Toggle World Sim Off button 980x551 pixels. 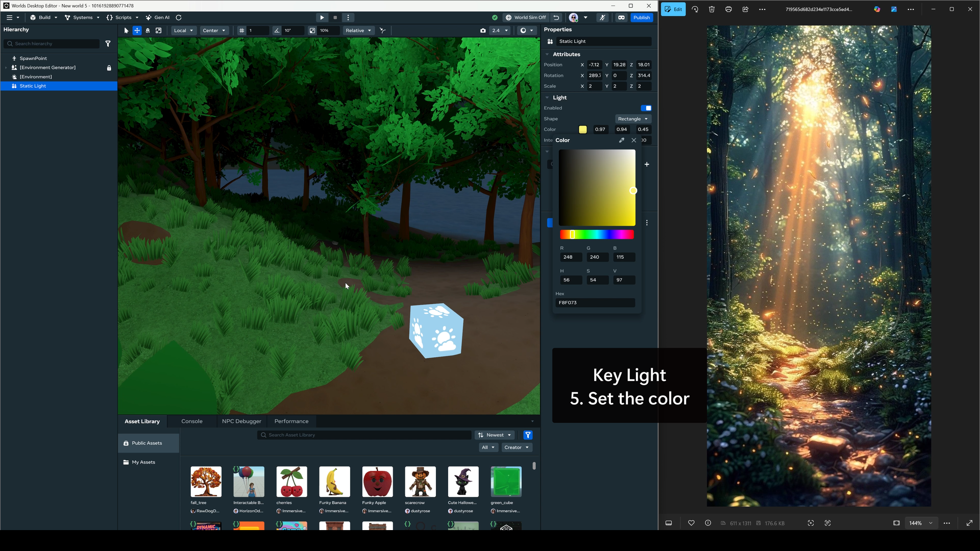tap(526, 17)
